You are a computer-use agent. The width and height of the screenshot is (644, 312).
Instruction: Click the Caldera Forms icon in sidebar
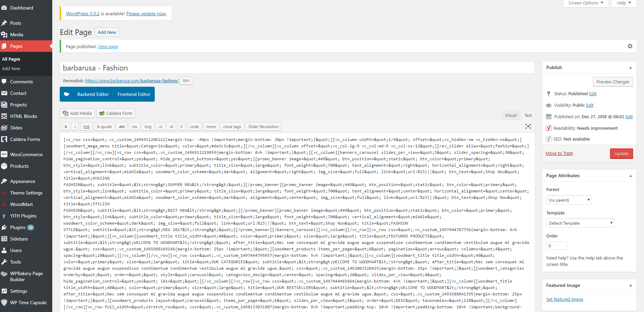[4, 139]
